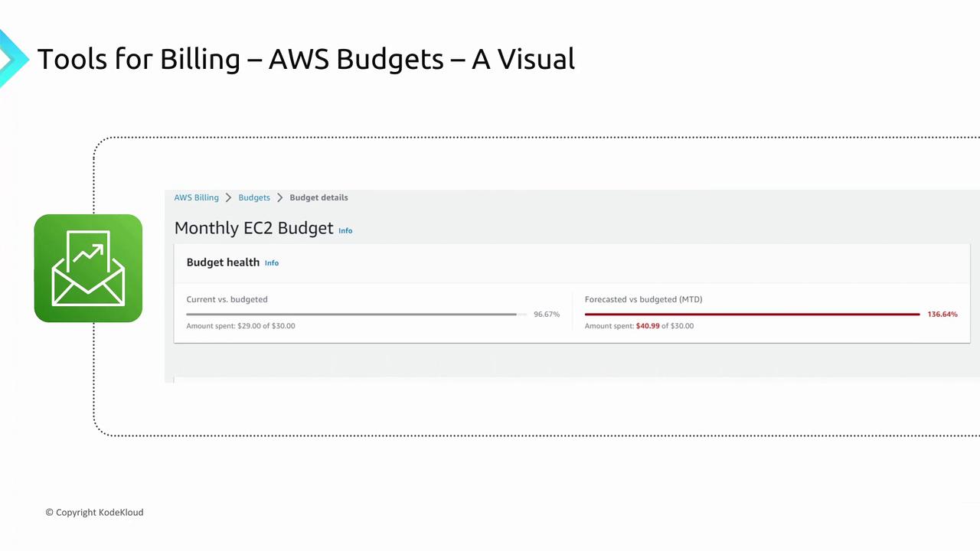Click the Forecasted vs budgeted (MTD) label
This screenshot has width=980, height=551.
(643, 299)
